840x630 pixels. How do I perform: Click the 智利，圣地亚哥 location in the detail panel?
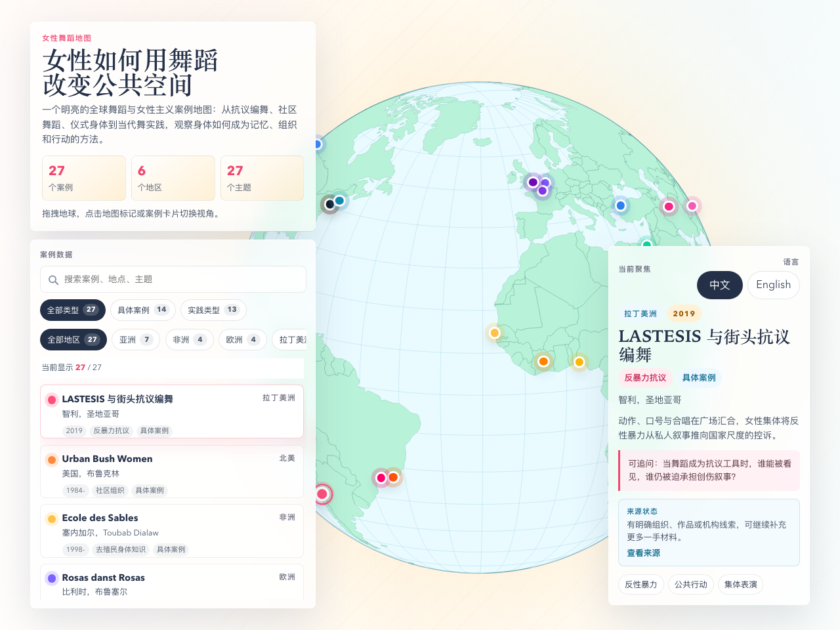click(x=650, y=400)
